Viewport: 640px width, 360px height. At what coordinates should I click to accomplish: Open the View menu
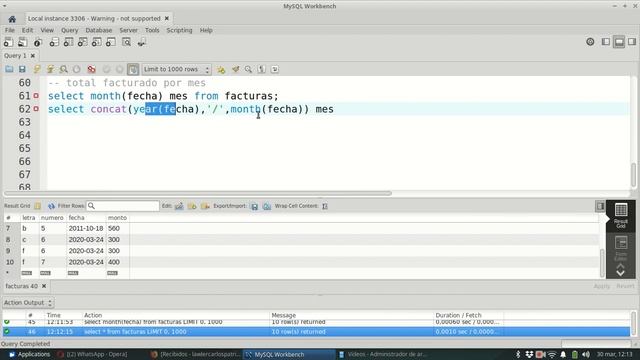47,30
